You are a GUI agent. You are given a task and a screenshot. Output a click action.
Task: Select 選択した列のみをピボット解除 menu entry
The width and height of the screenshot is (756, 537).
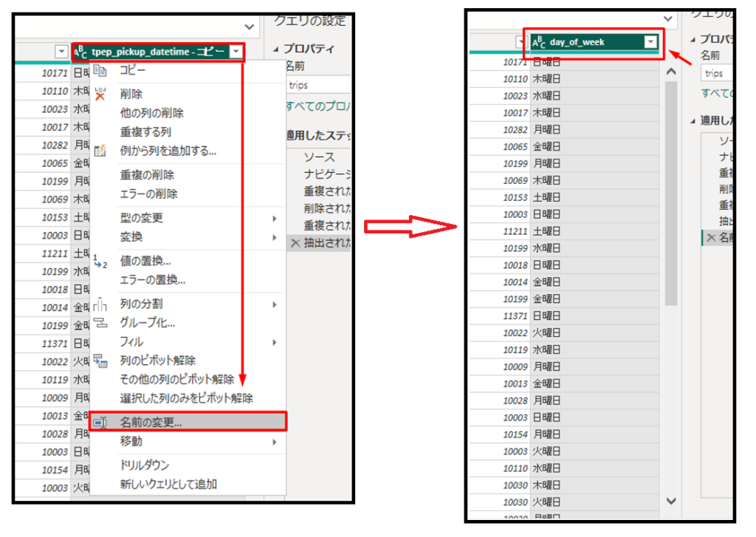187,399
